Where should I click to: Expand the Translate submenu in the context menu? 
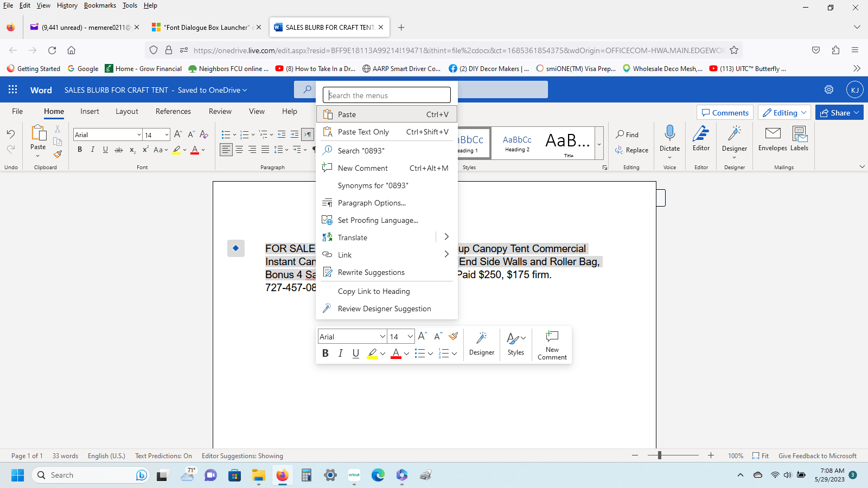click(x=446, y=236)
